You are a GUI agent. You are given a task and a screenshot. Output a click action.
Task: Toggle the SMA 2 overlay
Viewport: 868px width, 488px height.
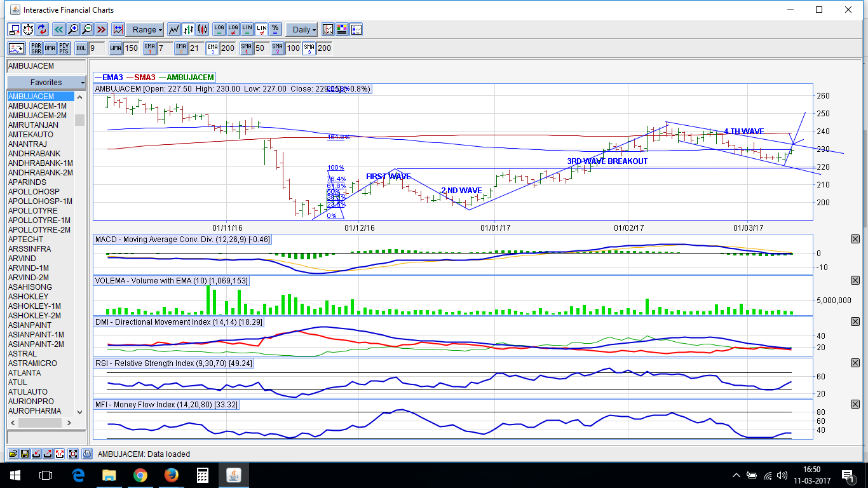click(278, 48)
